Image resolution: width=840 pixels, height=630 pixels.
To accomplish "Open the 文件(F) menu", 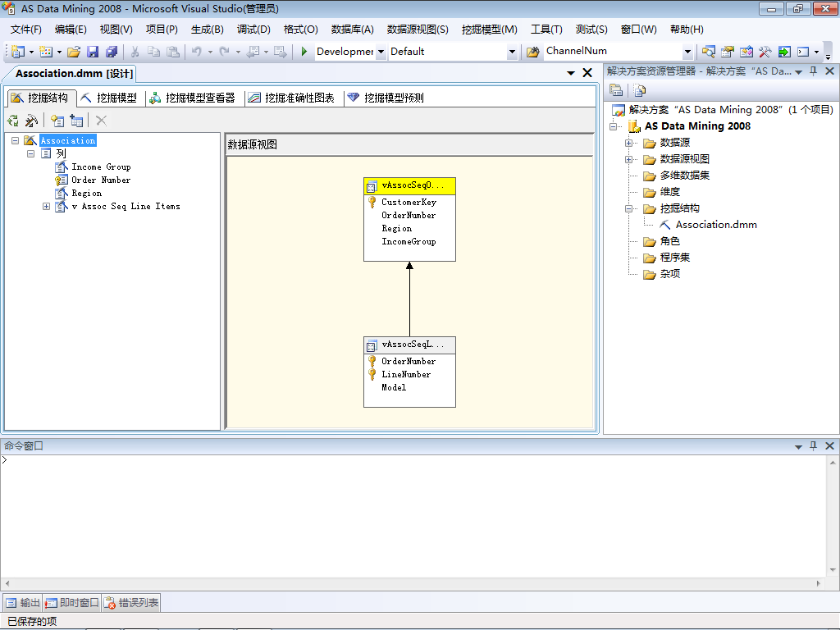I will [25, 30].
